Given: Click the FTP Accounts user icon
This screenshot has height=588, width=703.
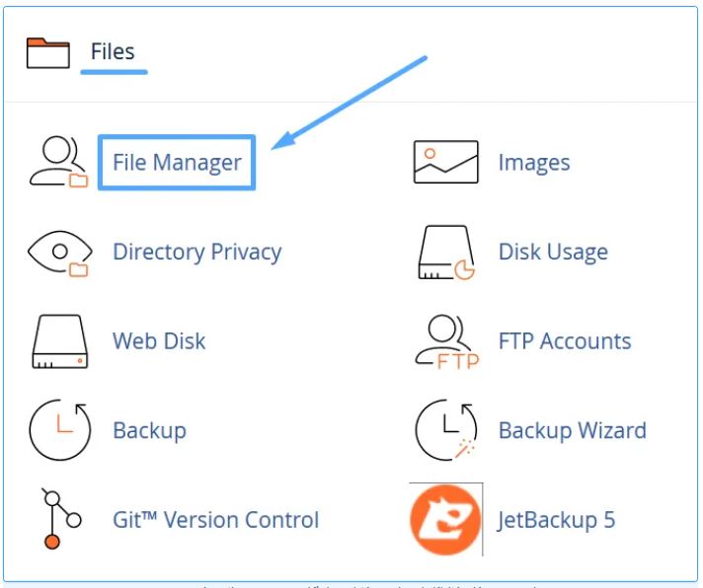Looking at the screenshot, I should point(447,342).
